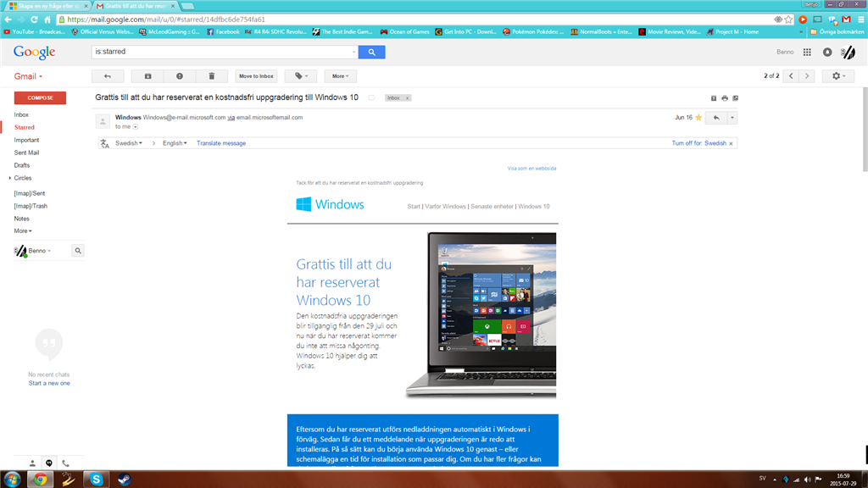Go to the older conversation arrow
The height and width of the screenshot is (488, 868).
click(x=807, y=76)
